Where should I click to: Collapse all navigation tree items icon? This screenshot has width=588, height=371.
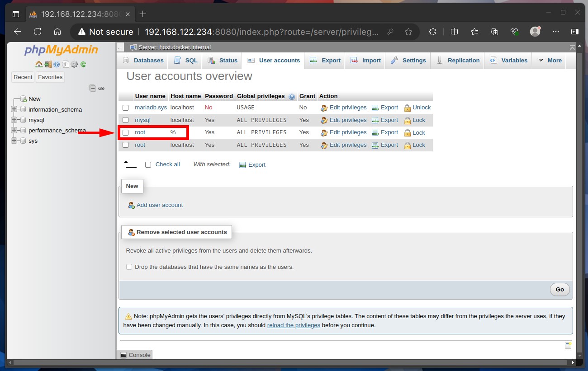click(x=92, y=88)
